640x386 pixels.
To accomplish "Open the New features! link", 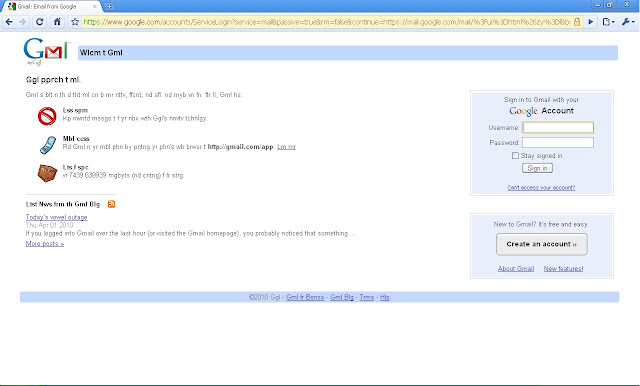I will pos(563,268).
